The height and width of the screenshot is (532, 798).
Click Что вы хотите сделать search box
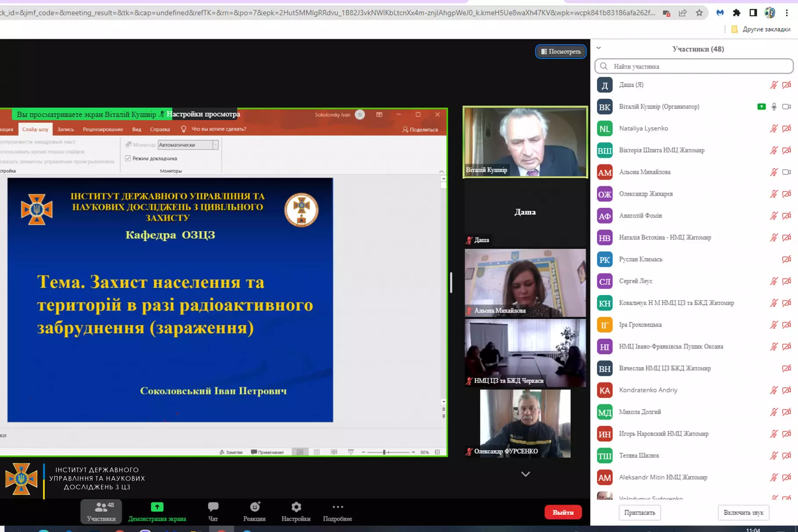(x=214, y=129)
